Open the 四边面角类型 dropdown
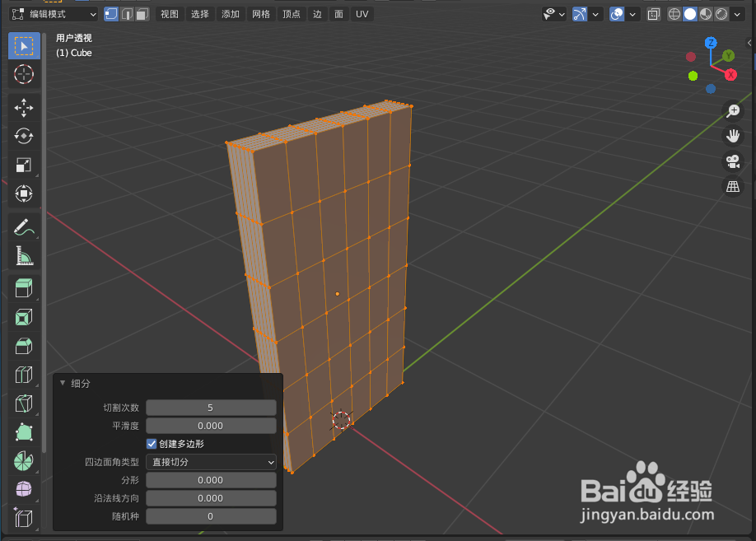 [211, 461]
